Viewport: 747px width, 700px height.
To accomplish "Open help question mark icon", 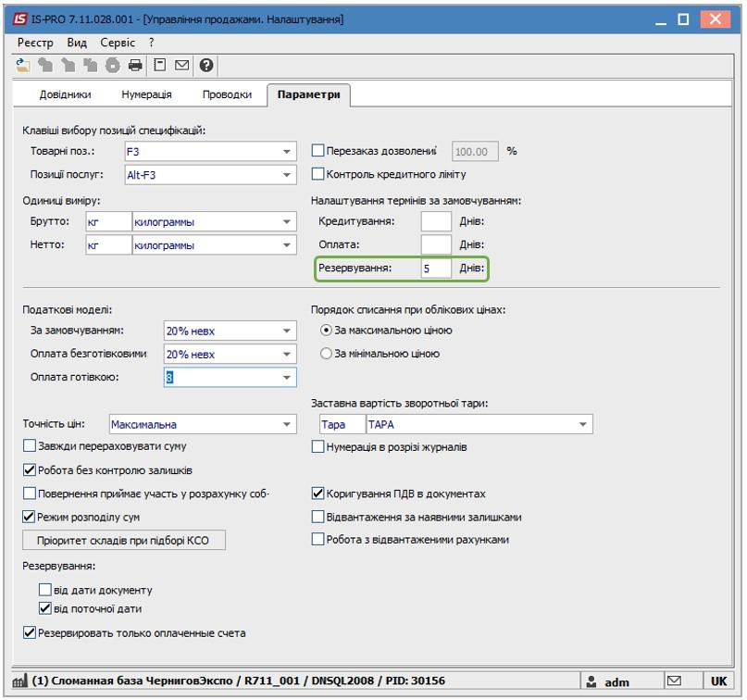I will click(x=206, y=65).
